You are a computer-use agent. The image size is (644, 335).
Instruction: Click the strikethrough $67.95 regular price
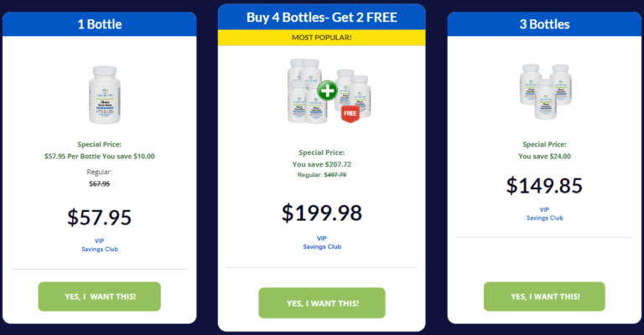[99, 183]
